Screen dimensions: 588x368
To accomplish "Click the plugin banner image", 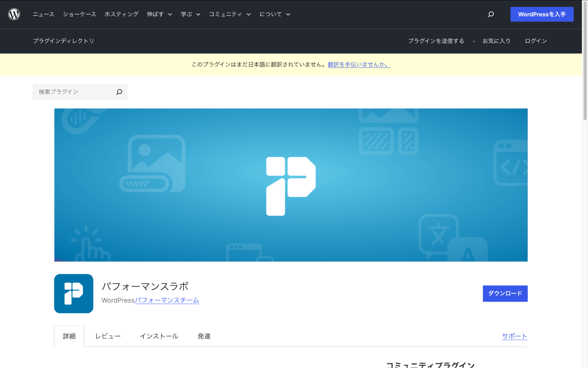I will (x=291, y=185).
